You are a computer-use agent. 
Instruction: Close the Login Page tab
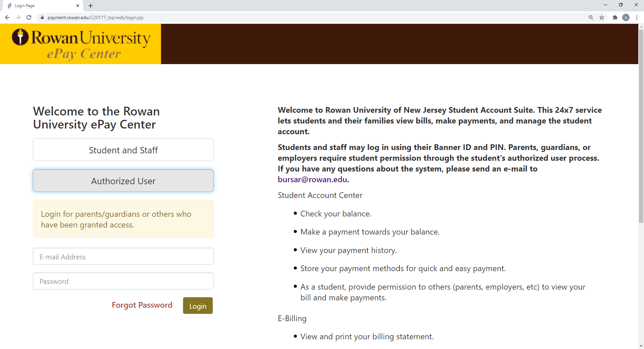coord(78,6)
